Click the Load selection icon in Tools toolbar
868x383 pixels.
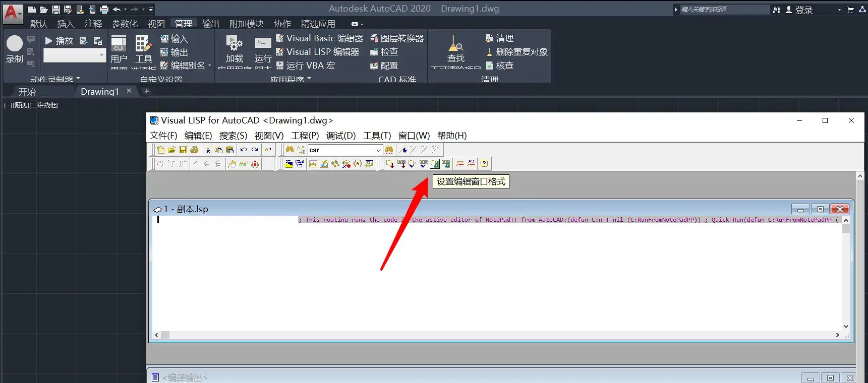point(402,164)
